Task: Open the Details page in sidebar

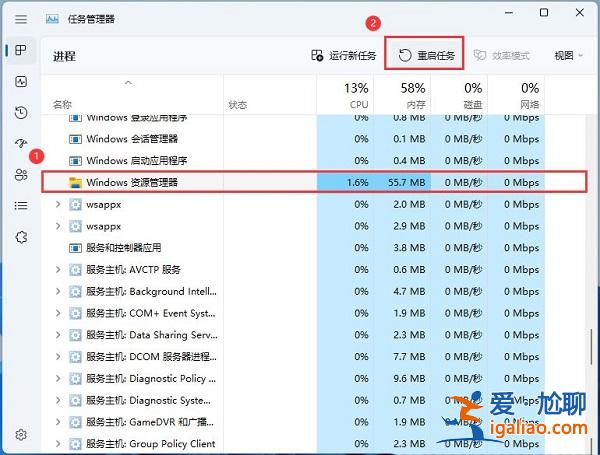Action: [21, 206]
